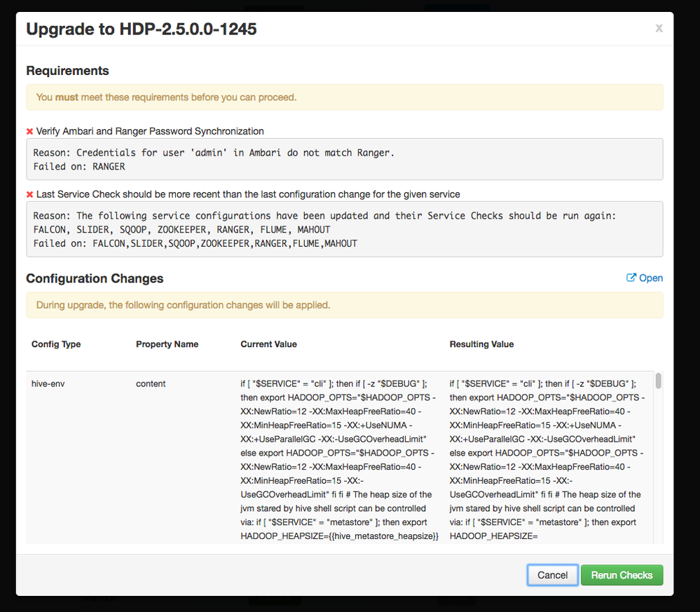Click the content property name cell

click(x=151, y=383)
